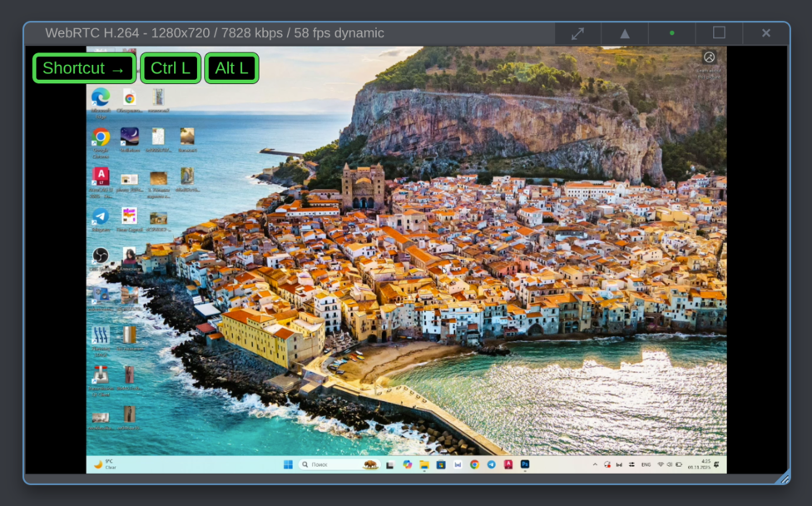Viewport: 812px width, 506px height.
Task: Open the ENG language switcher
Action: click(x=646, y=464)
